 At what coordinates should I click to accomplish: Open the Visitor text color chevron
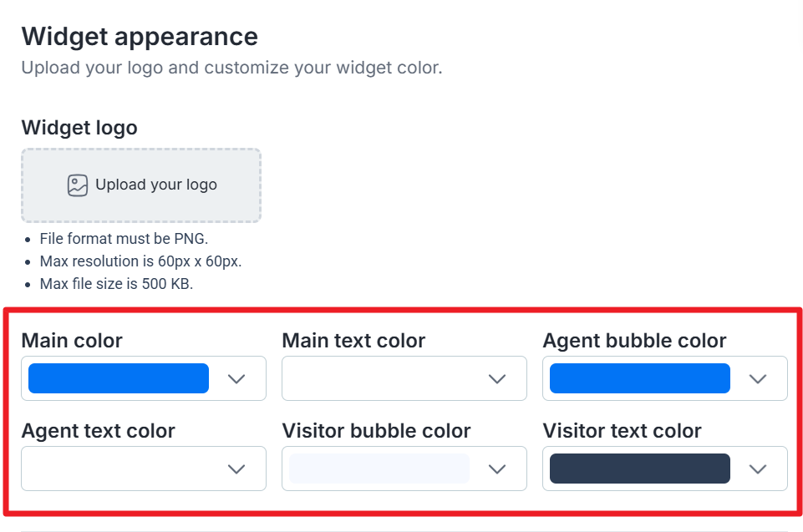pyautogui.click(x=758, y=469)
